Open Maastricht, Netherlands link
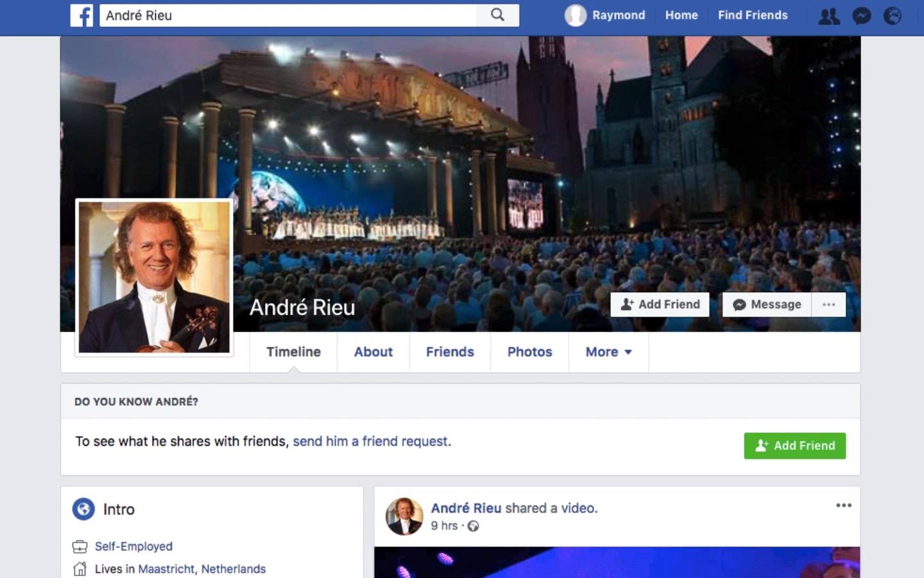The width and height of the screenshot is (924, 578). point(201,569)
